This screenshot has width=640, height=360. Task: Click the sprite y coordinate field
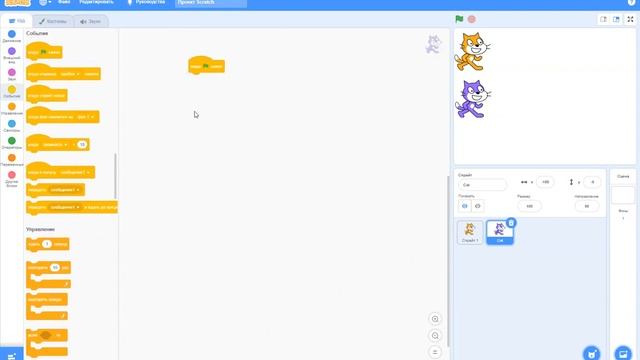point(592,182)
